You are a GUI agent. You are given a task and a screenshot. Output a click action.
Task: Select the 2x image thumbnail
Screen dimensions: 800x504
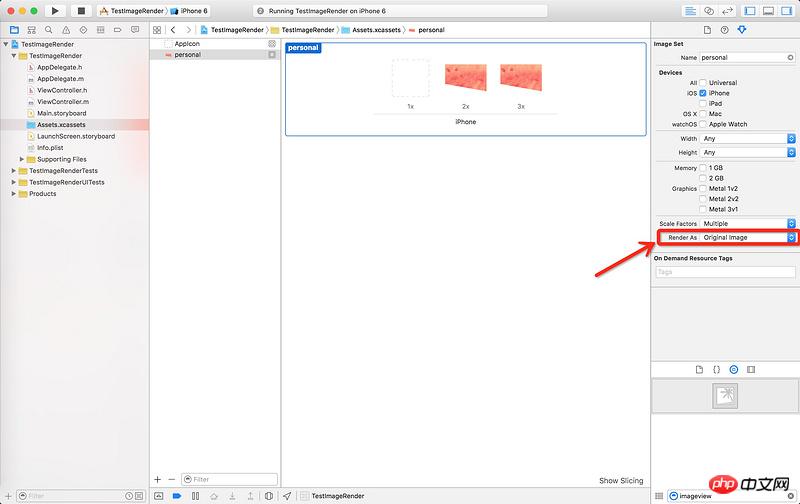click(465, 78)
